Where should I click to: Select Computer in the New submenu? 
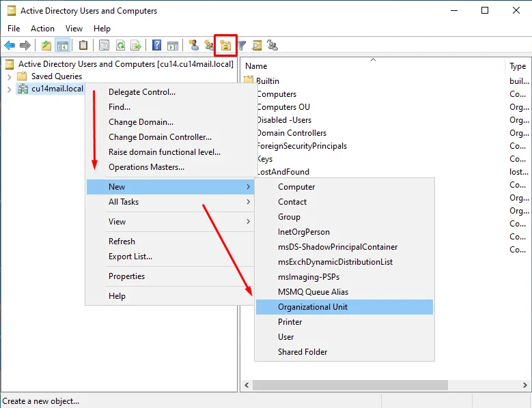[x=344, y=187]
